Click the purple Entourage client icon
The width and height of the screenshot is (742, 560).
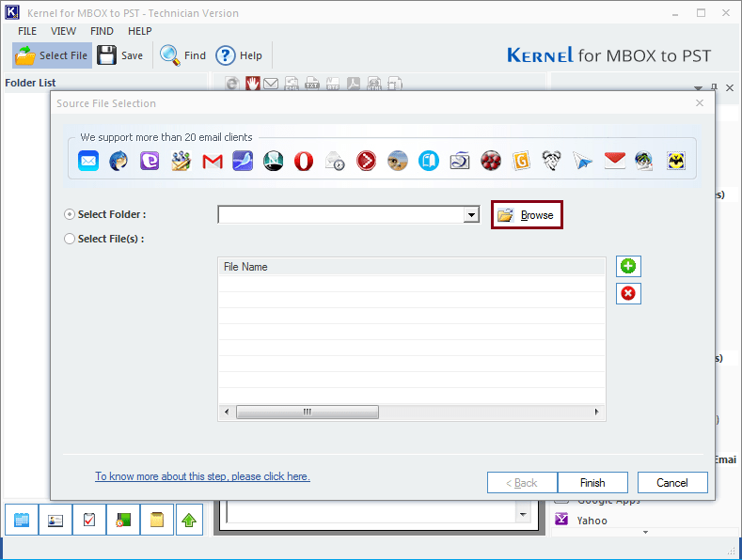[x=150, y=162]
